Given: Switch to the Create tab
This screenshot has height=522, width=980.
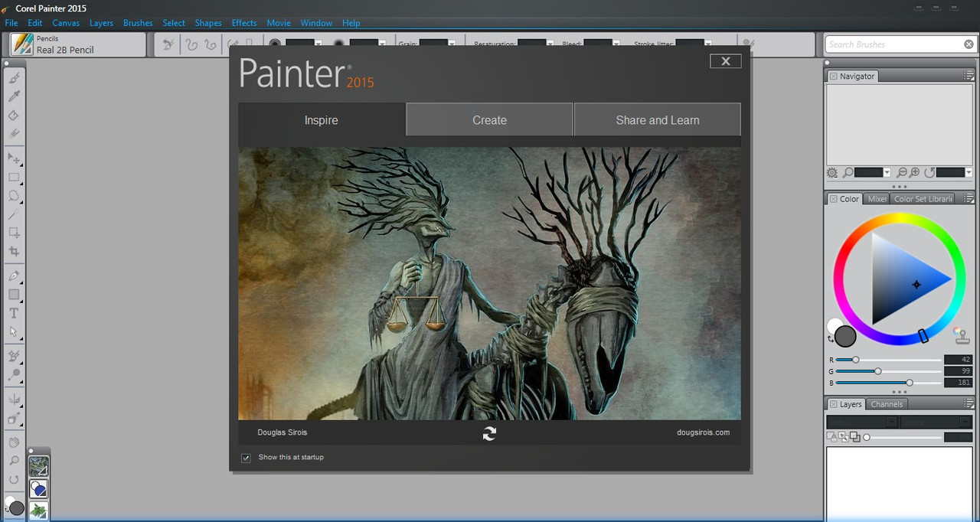Looking at the screenshot, I should [x=489, y=120].
